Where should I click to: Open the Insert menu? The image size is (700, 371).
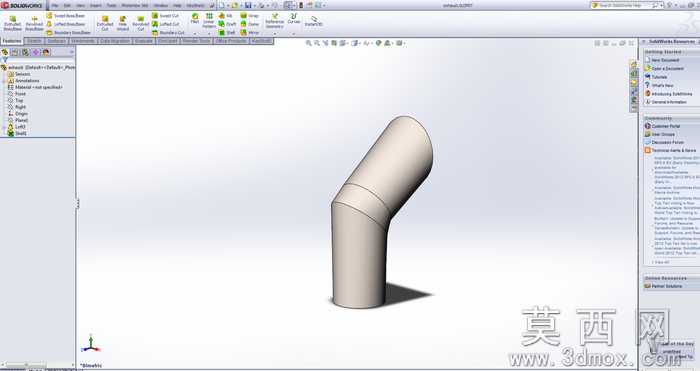click(96, 5)
